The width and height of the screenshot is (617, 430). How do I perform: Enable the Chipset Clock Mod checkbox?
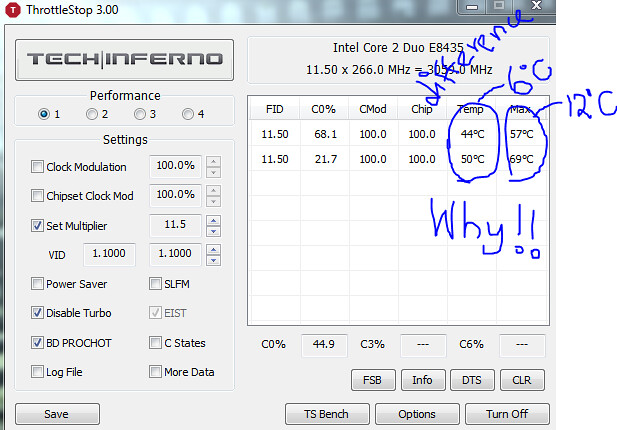[x=37, y=196]
